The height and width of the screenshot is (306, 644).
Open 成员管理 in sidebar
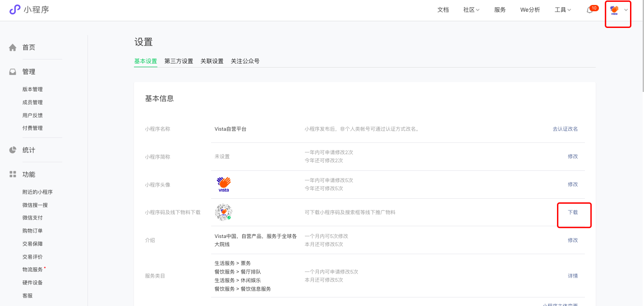[32, 102]
